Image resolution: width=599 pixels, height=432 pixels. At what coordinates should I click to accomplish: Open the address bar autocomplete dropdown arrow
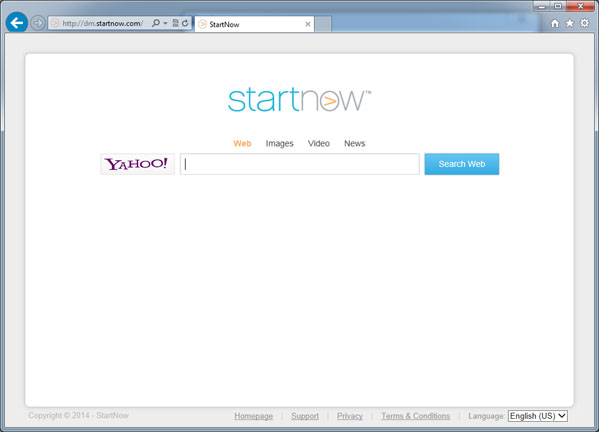pos(165,23)
